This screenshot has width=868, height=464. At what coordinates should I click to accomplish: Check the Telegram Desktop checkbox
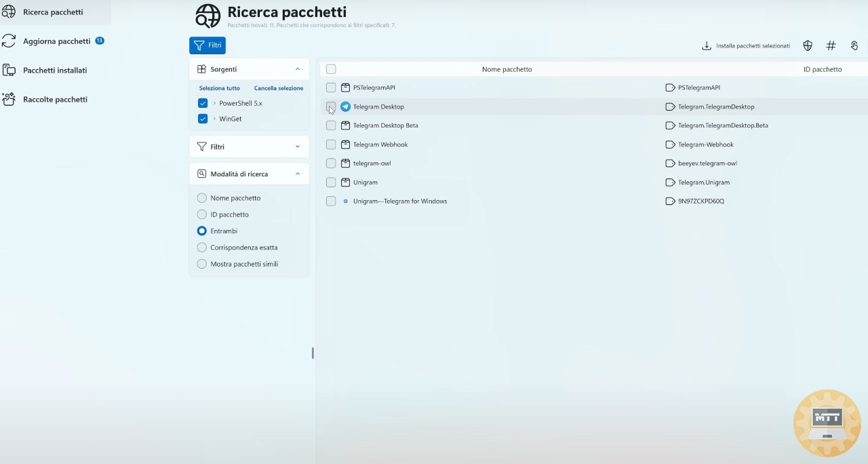[331, 107]
